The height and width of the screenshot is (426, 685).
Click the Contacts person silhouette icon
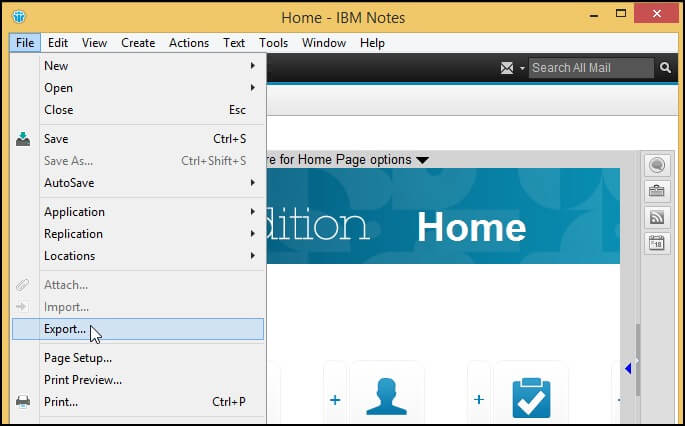(x=387, y=396)
